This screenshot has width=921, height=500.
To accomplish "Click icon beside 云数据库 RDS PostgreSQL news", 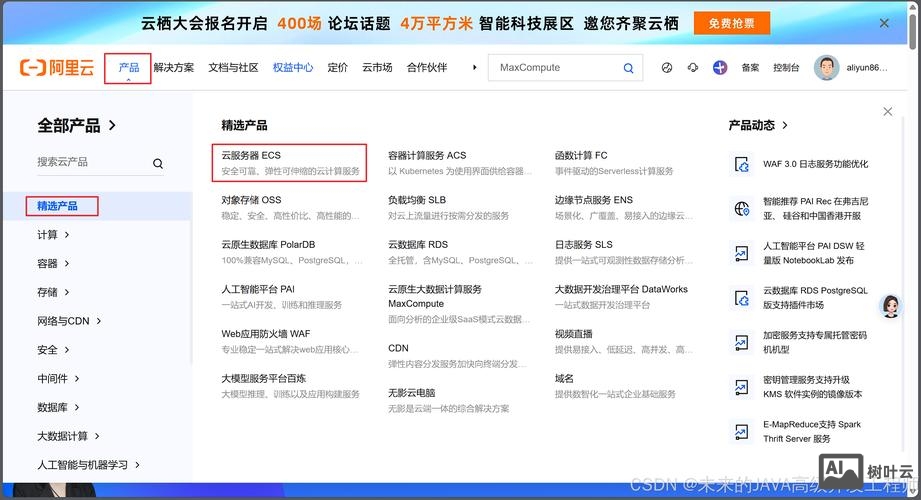I will coord(742,298).
